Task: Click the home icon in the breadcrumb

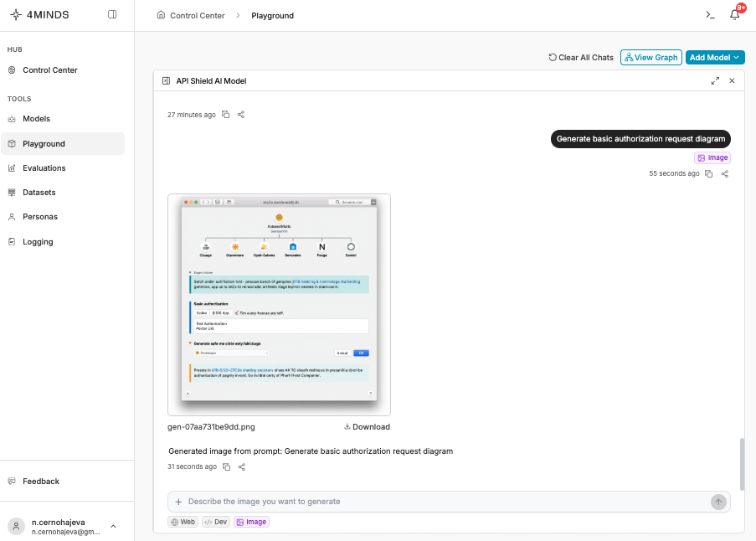Action: (x=161, y=15)
